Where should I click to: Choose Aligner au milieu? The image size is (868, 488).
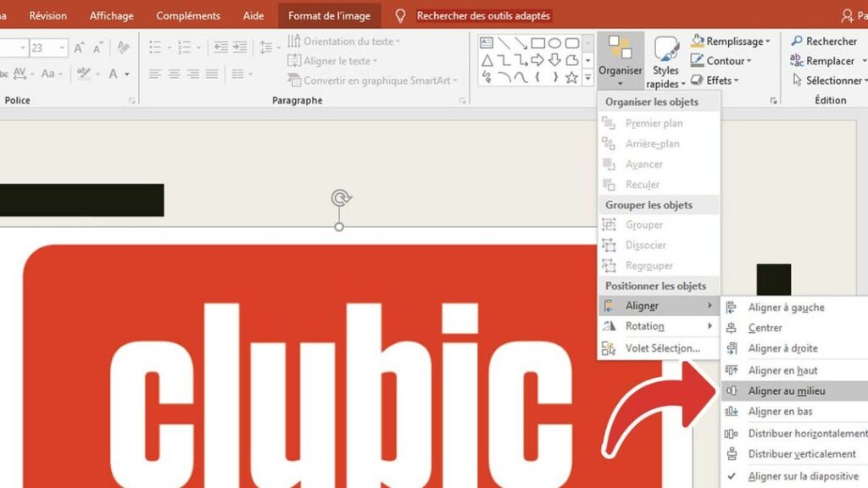(x=794, y=391)
